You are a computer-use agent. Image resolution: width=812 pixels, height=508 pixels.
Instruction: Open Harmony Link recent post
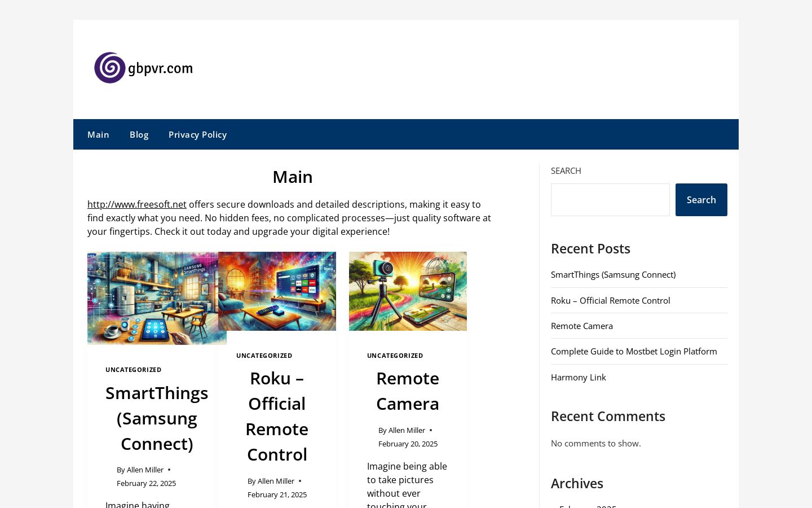[x=579, y=377]
